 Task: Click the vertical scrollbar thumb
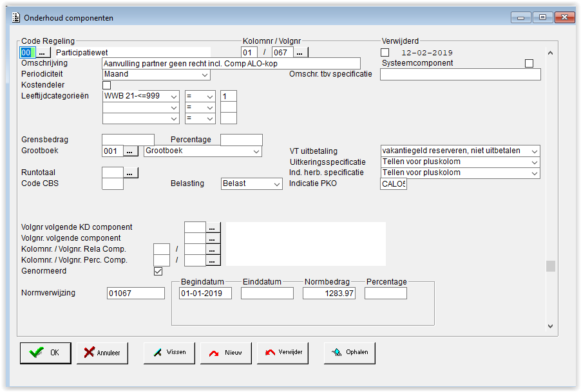(x=551, y=266)
